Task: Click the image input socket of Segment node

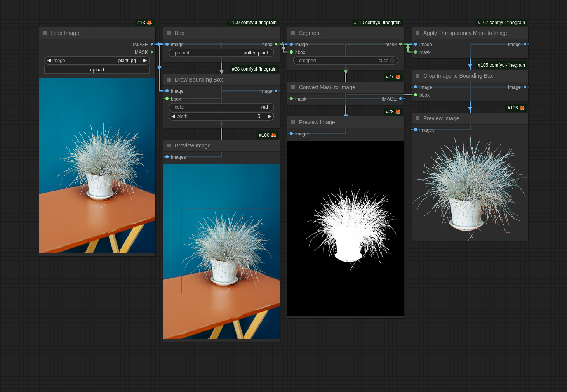Action: 291,44
